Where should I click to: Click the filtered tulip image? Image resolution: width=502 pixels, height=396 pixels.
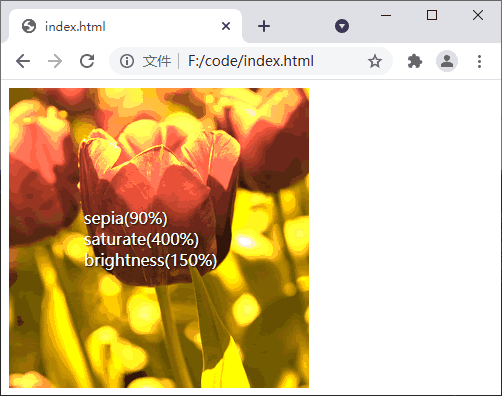pos(159,238)
